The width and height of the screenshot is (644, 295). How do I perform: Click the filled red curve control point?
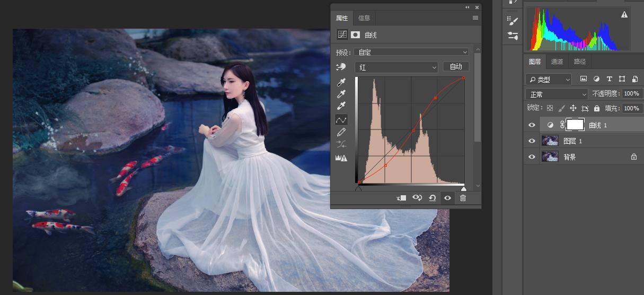coord(435,98)
